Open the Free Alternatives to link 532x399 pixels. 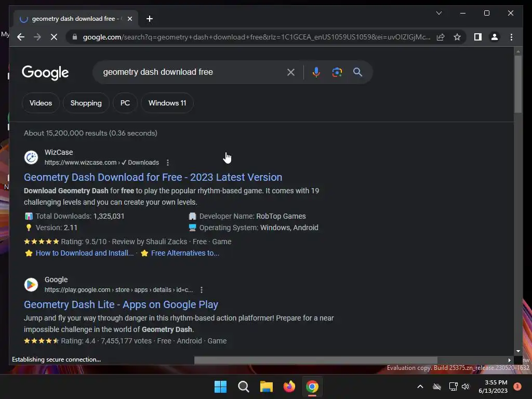[185, 253]
